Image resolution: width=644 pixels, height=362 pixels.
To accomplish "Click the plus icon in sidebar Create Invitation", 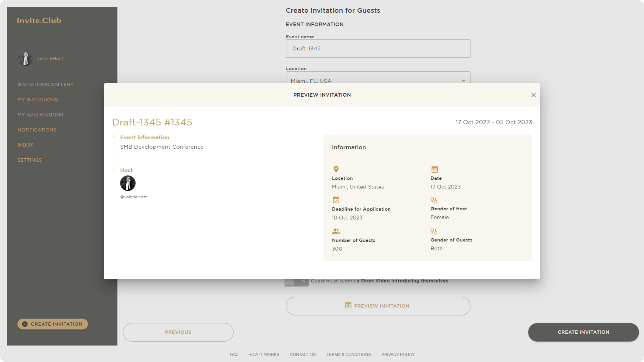I will 25,324.
